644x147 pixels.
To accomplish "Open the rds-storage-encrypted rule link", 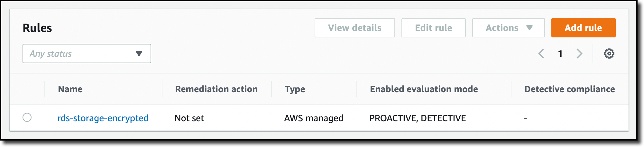I will click(x=103, y=118).
